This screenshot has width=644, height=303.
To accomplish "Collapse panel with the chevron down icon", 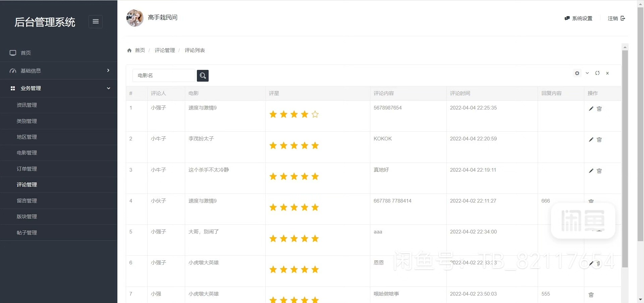I will (587, 73).
